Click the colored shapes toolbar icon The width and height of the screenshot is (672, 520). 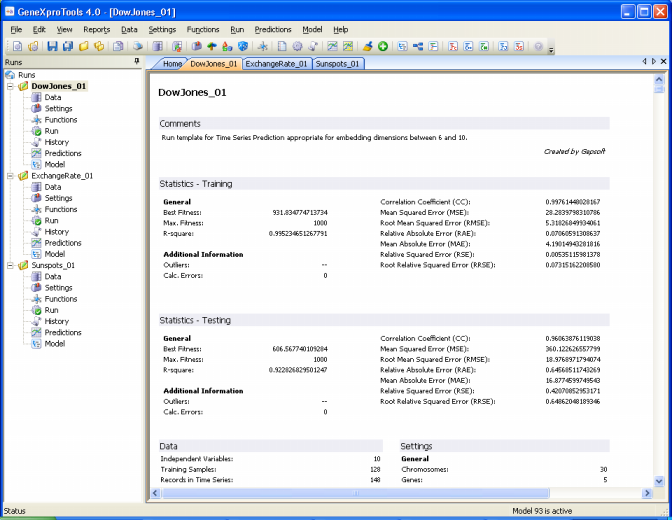pos(227,46)
